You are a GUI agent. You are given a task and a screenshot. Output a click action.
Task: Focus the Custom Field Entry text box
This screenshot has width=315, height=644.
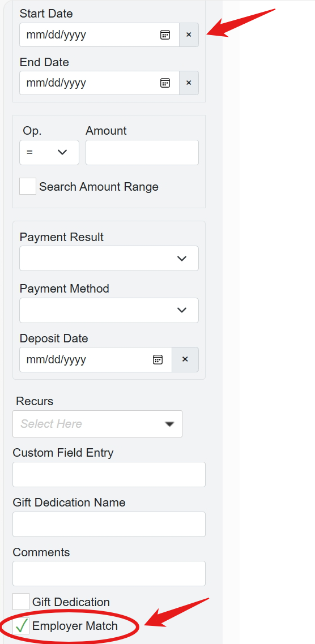coord(109,474)
